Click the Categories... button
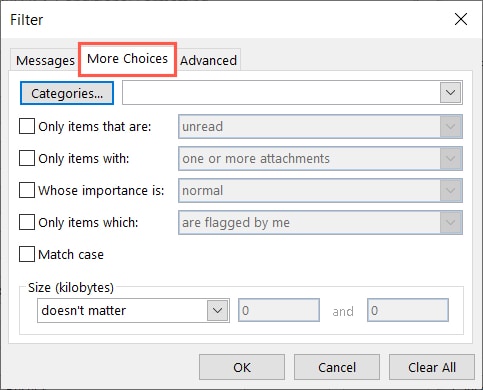Screen dimensions: 483x390 pos(67,93)
